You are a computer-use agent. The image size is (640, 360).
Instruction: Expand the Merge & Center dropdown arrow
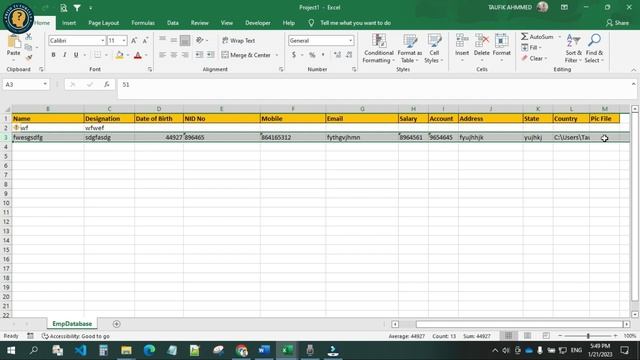coord(277,55)
